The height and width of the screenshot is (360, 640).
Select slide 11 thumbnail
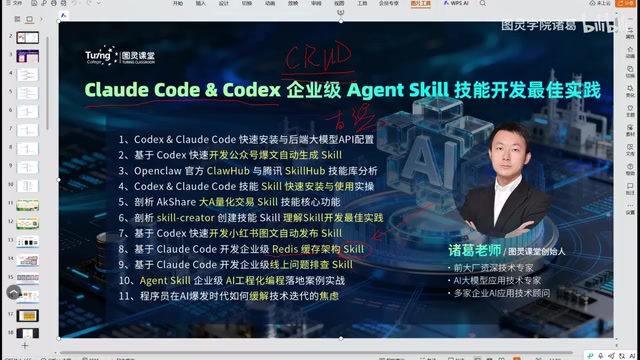pos(28,204)
